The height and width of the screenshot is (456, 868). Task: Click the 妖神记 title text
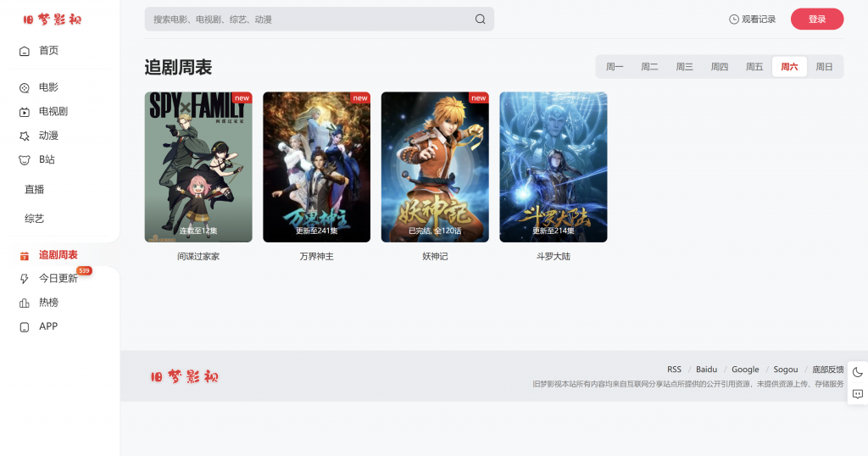[x=435, y=257]
